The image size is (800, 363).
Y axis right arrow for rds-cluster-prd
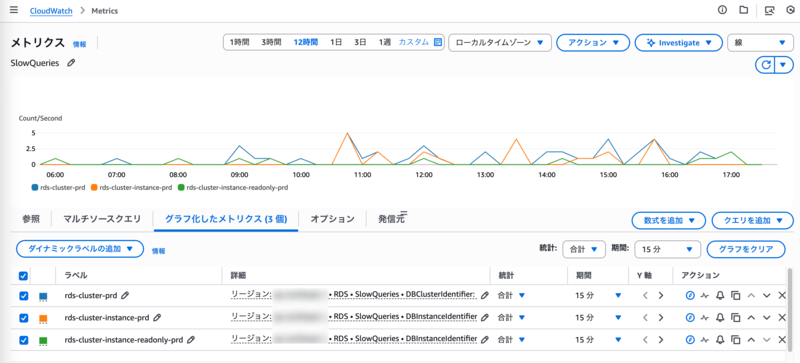(661, 295)
